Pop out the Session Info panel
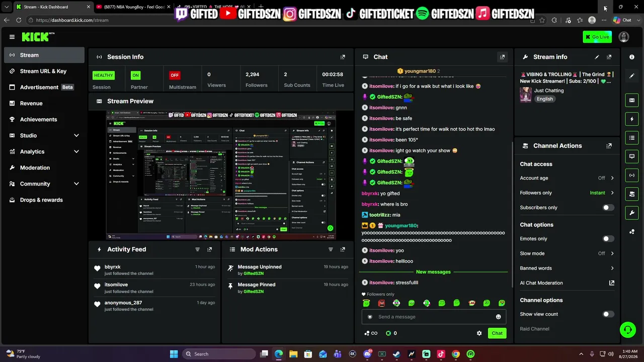This screenshot has height=362, width=644. click(x=343, y=57)
